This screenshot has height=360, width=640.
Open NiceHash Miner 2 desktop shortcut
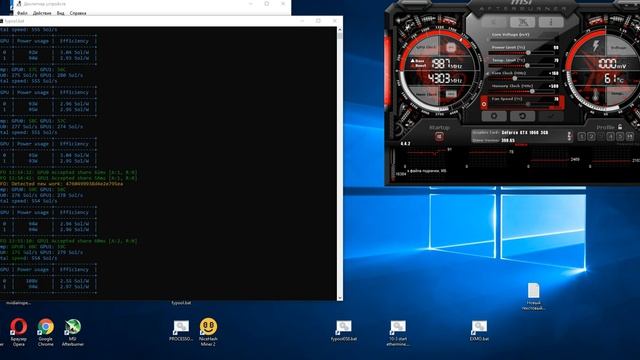tap(208, 332)
